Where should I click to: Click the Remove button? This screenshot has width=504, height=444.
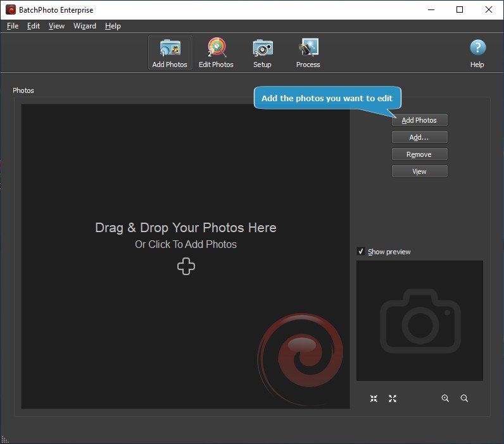pos(419,154)
